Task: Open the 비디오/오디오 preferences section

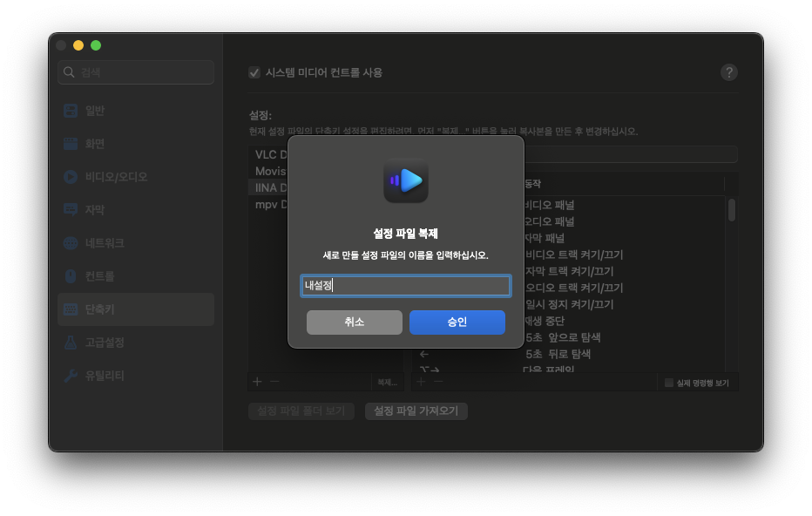Action: coord(136,177)
